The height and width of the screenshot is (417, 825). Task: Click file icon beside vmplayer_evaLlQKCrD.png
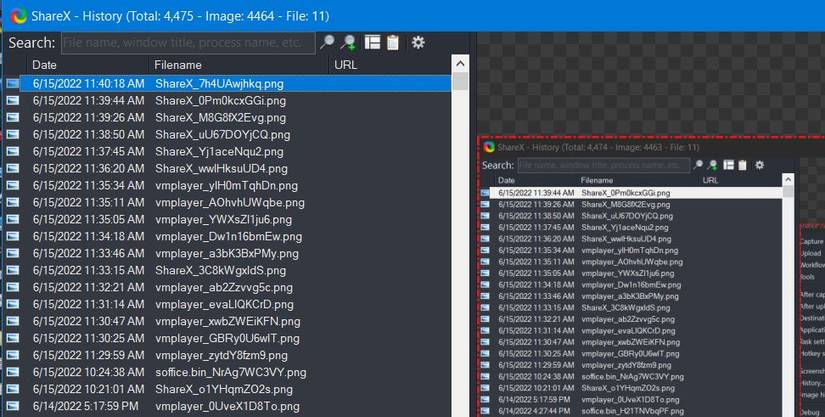point(13,304)
